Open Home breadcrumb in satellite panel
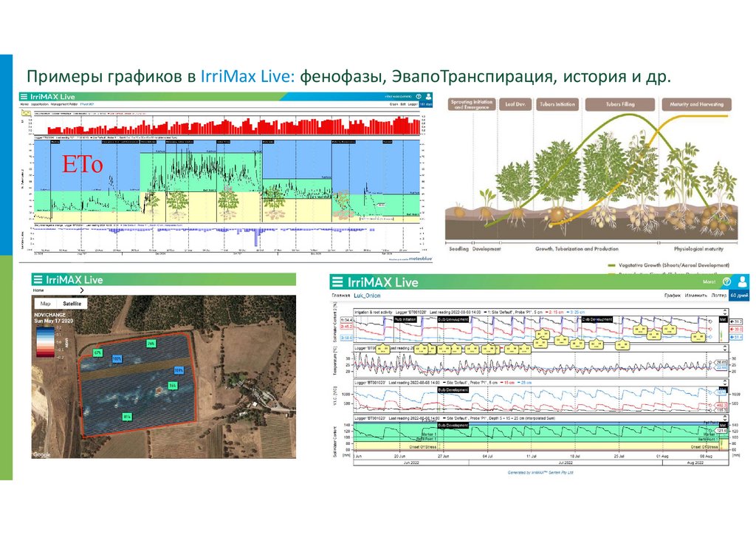 38,290
